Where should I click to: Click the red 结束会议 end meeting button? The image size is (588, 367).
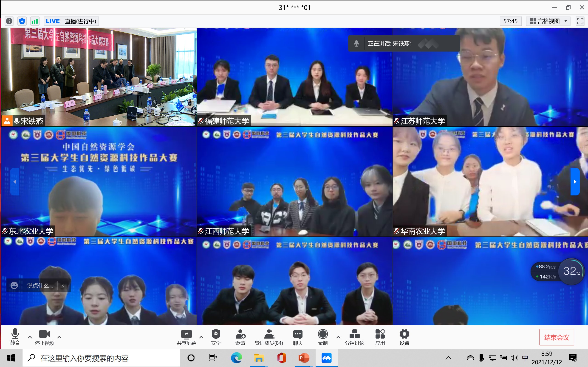(x=556, y=337)
